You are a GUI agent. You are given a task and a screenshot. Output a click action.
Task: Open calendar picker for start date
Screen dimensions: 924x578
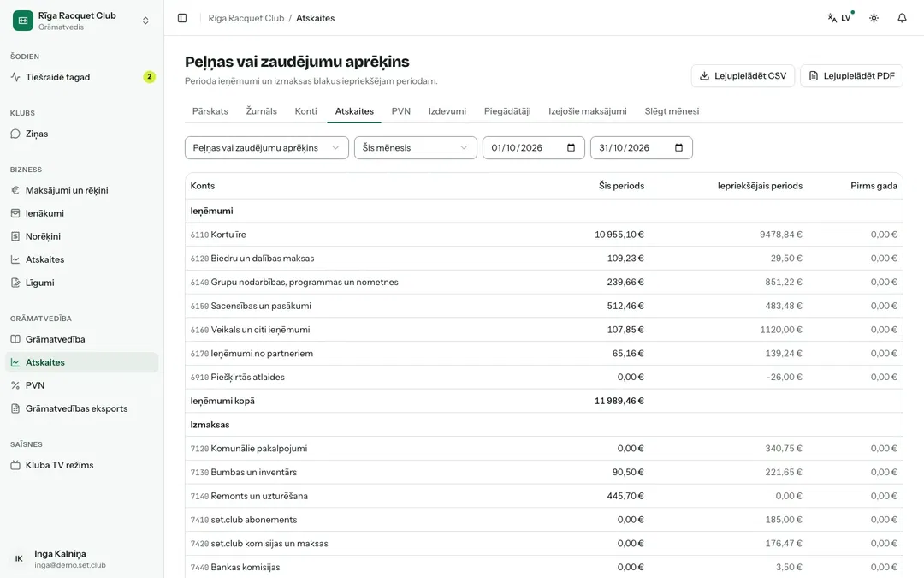pyautogui.click(x=571, y=148)
